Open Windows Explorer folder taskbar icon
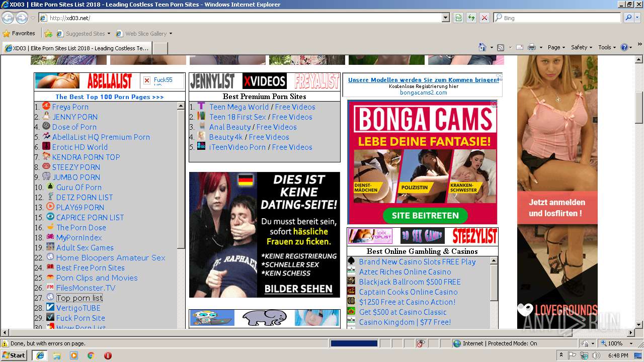This screenshot has height=362, width=644. click(x=57, y=355)
